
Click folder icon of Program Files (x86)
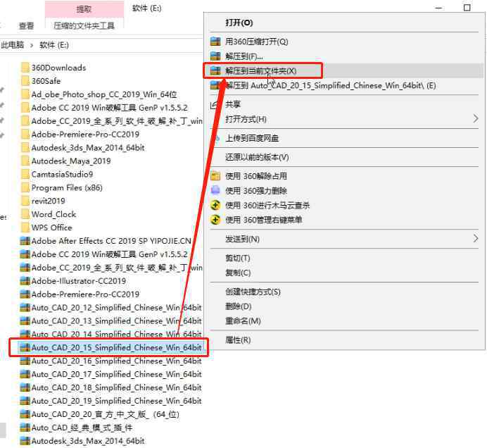(x=25, y=187)
